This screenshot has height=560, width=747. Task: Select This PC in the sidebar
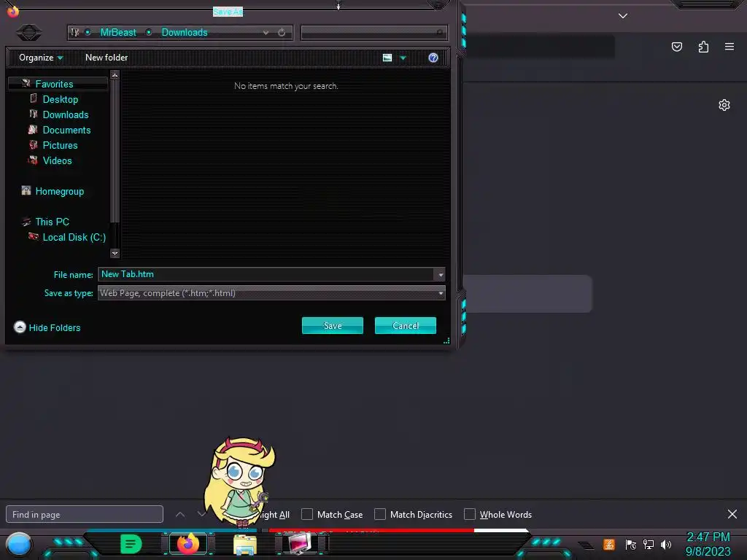(x=52, y=222)
